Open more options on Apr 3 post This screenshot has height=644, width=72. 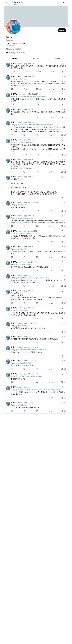[65, 337]
